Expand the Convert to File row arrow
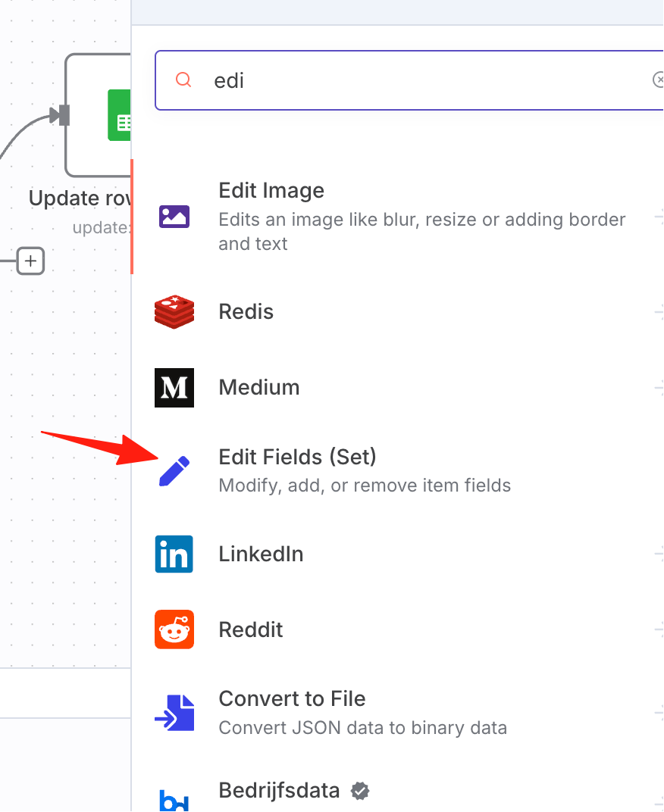The width and height of the screenshot is (664, 812). click(x=659, y=713)
